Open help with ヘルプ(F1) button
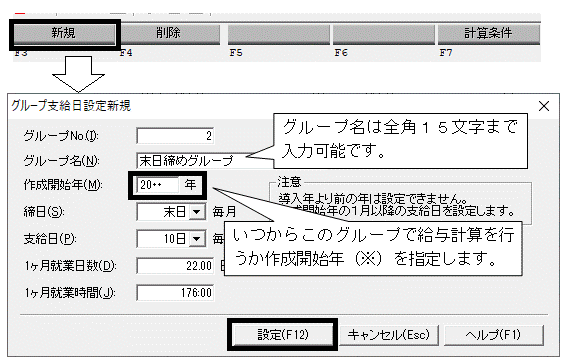565x363 pixels. tap(494, 335)
